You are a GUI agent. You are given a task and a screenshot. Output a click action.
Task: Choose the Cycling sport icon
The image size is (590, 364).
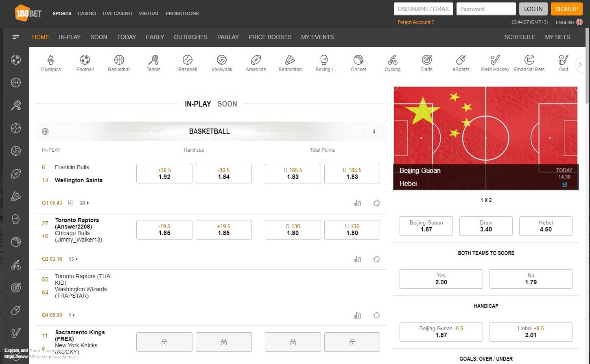click(x=393, y=63)
